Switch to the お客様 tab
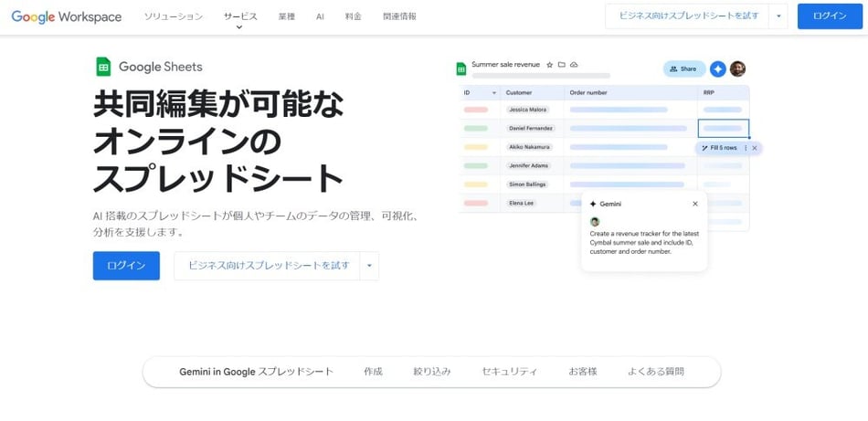868x421 pixels. [x=583, y=372]
